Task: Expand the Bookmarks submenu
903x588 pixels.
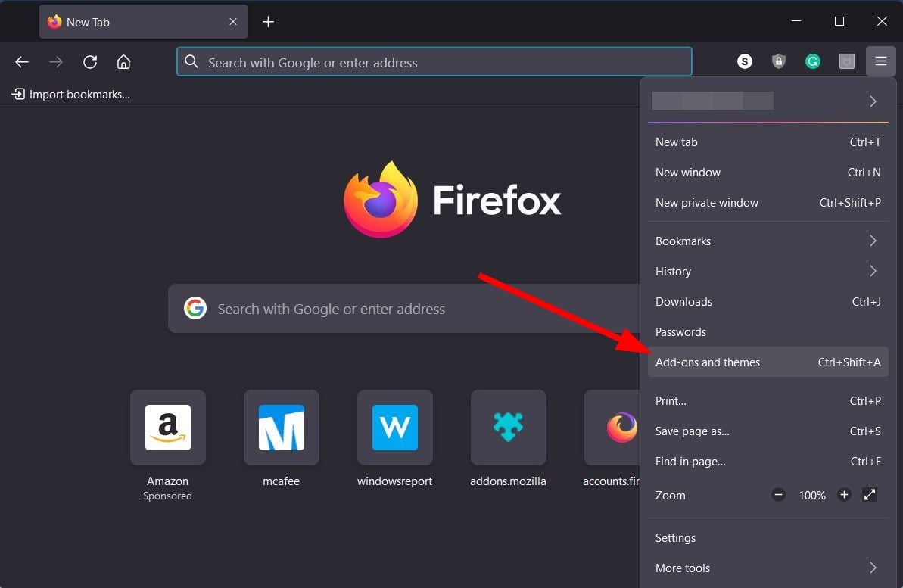Action: (768, 241)
